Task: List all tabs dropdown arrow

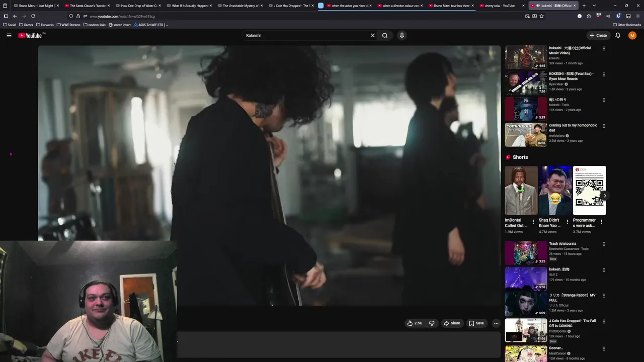Action: click(x=594, y=6)
